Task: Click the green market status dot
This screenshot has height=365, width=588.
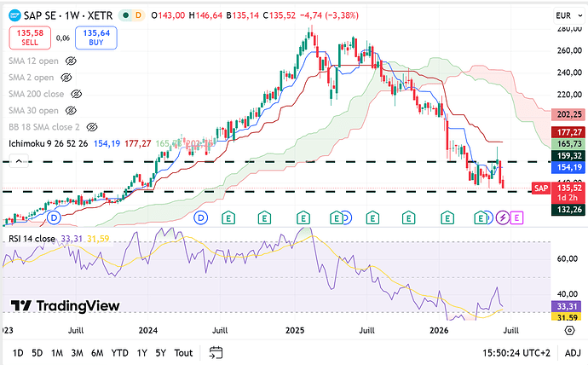Action: 126,15
